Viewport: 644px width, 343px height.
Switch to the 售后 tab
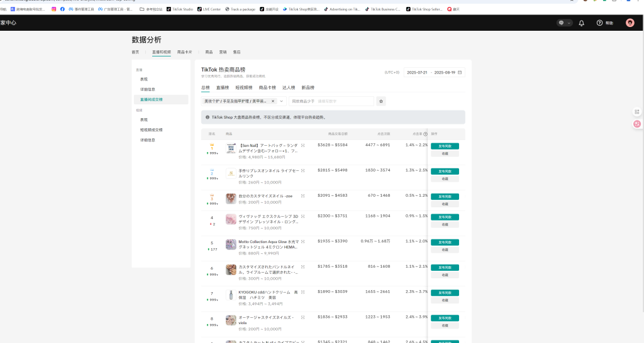coord(236,52)
